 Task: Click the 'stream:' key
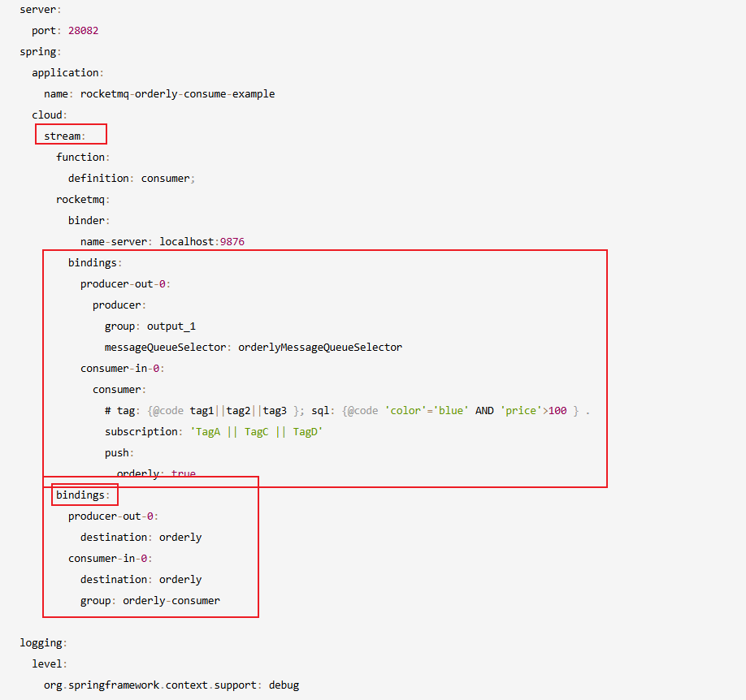(x=64, y=136)
